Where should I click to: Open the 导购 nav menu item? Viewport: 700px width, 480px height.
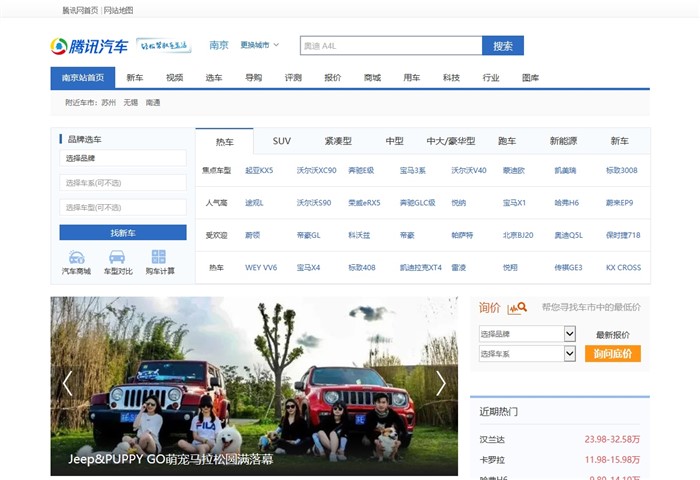tap(253, 78)
